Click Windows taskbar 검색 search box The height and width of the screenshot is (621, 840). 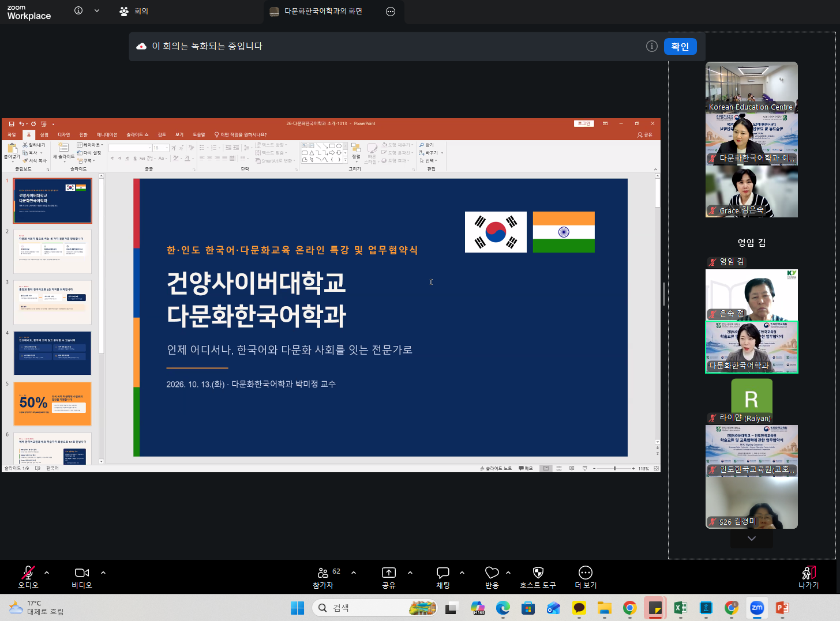(375, 608)
